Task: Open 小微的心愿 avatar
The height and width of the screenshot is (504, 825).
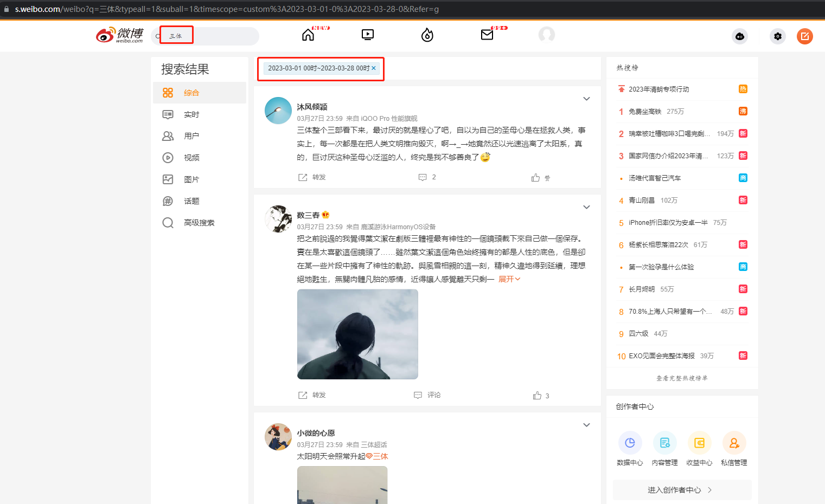Action: pyautogui.click(x=278, y=437)
